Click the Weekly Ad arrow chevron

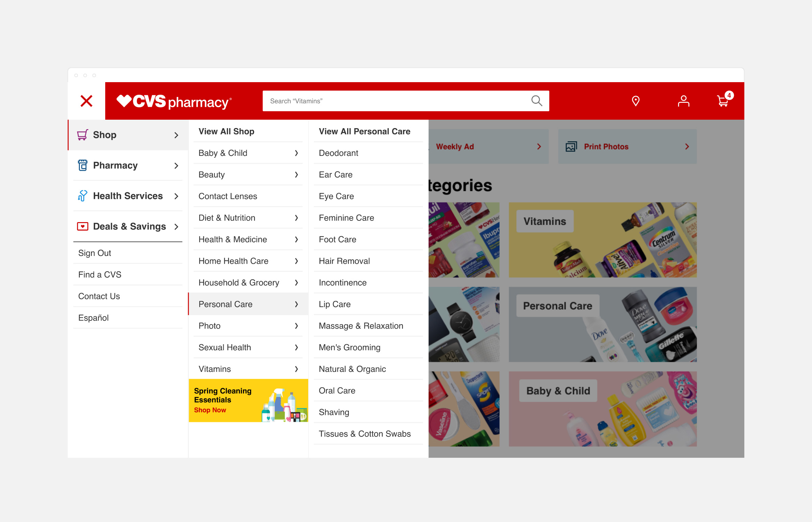[539, 147]
